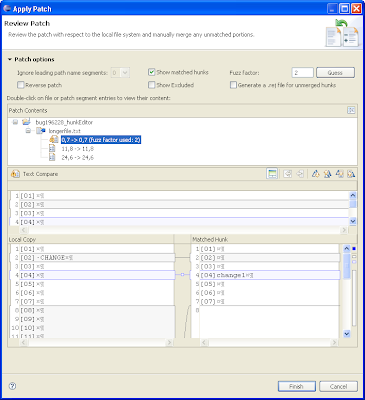Click the Matched Hunk vertical scrollbar thumb
Viewport: 365px width, 400px height.
[347, 266]
